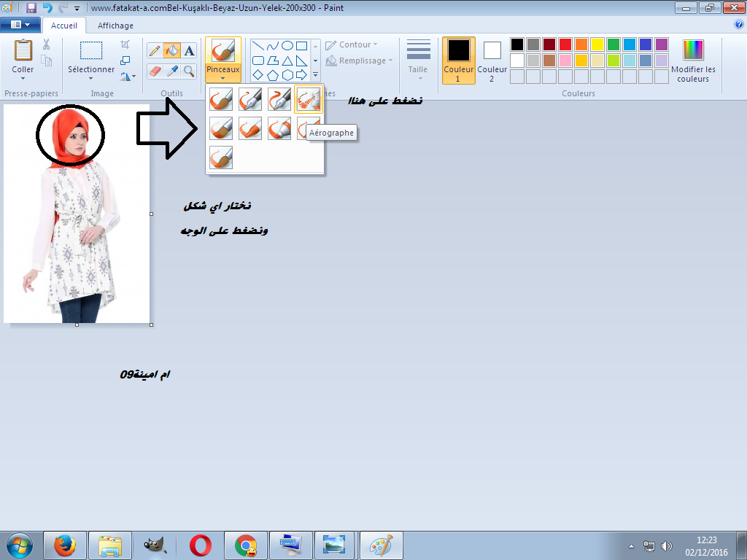Activate the Magnifier tool

[189, 71]
